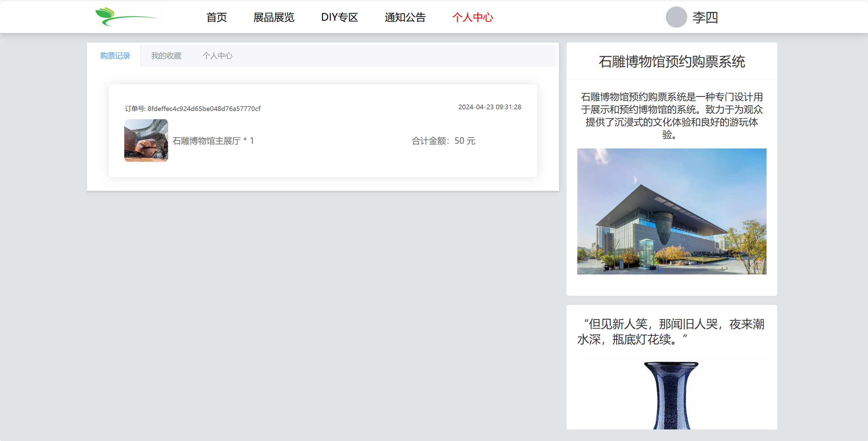
Task: Open the 个人中心 tab under the navigation bar
Action: coord(217,56)
